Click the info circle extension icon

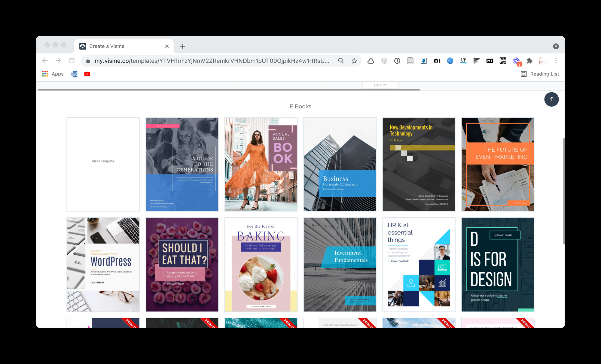coord(397,61)
